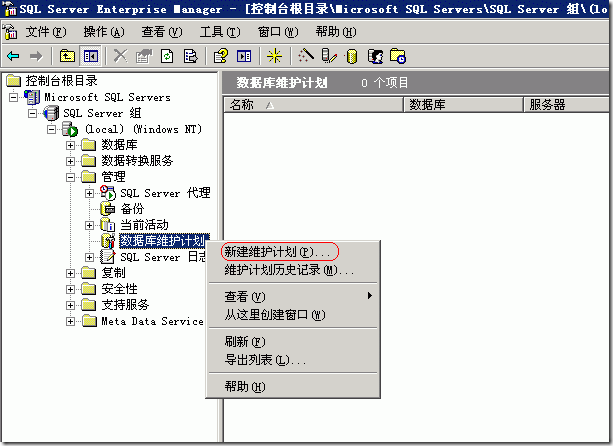Click the Refresh page toolbar icon
The height and width of the screenshot is (446, 613).
pos(167,56)
